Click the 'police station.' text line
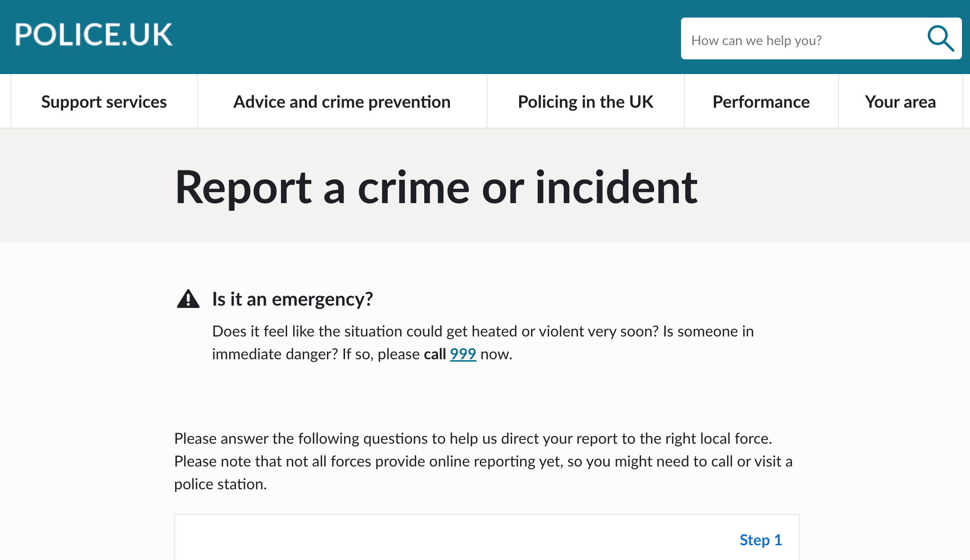Image resolution: width=970 pixels, height=560 pixels. [220, 484]
